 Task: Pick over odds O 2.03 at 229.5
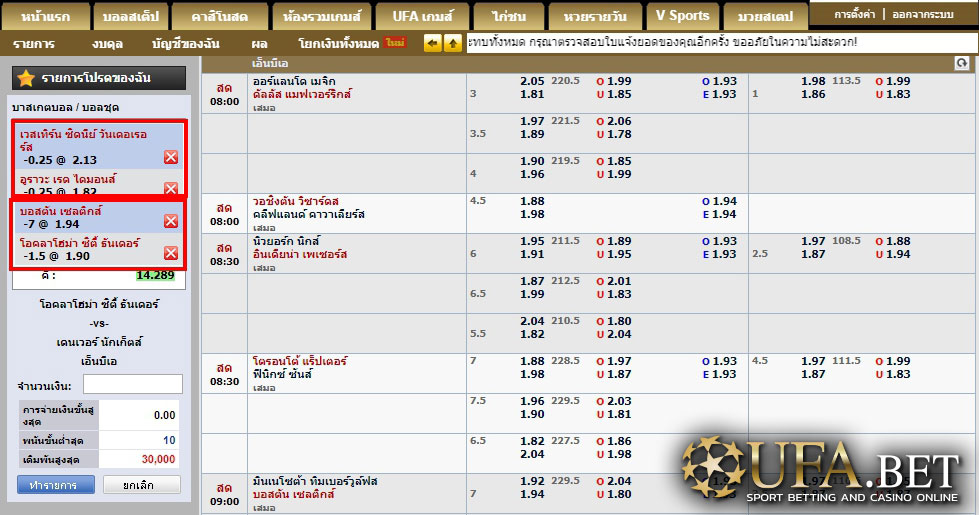click(x=614, y=401)
